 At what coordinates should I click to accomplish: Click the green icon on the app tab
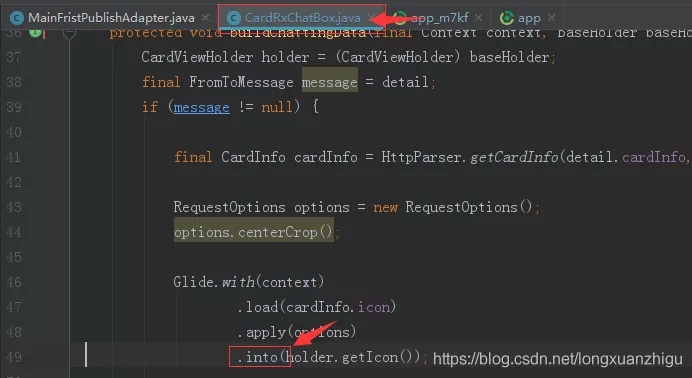(507, 18)
